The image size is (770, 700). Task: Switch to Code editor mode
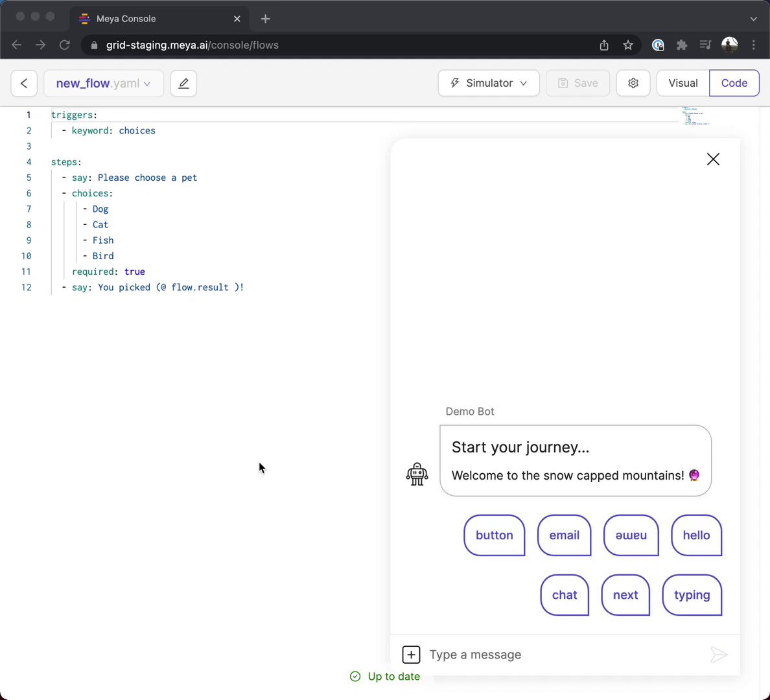click(734, 83)
